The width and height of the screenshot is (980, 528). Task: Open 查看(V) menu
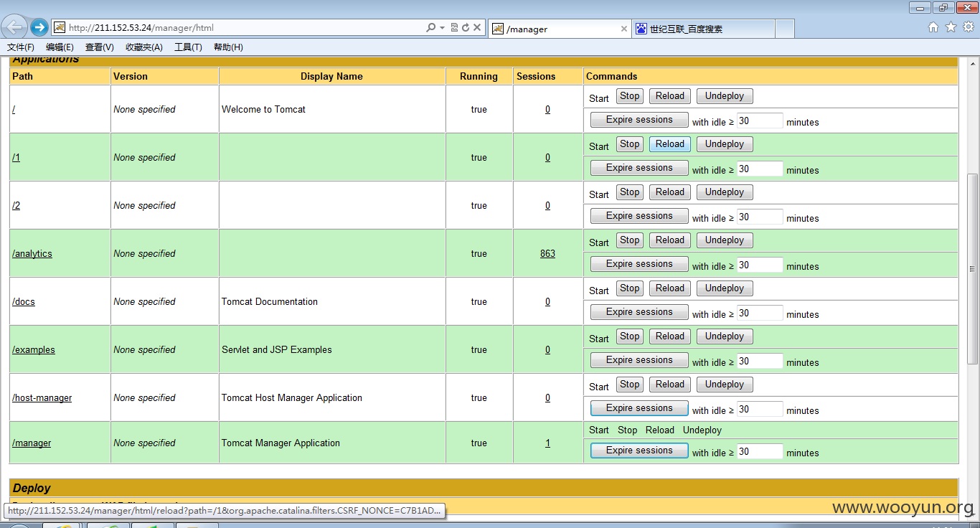tap(99, 47)
